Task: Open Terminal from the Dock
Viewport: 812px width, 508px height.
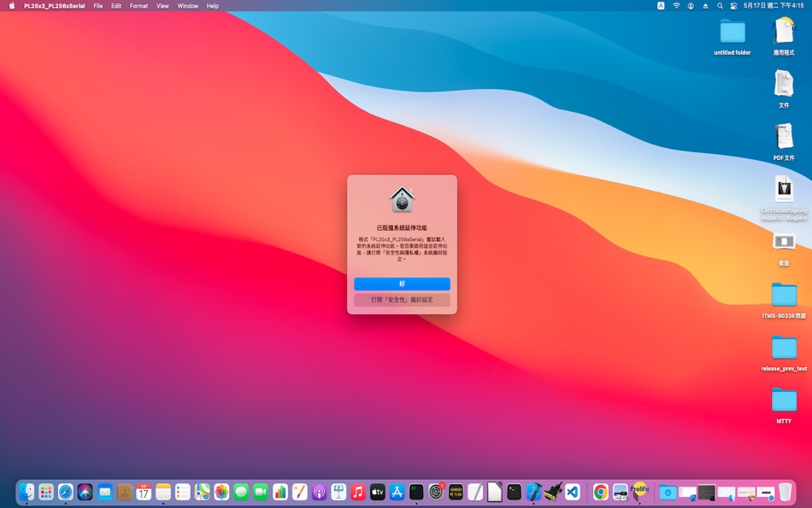Action: (x=515, y=492)
